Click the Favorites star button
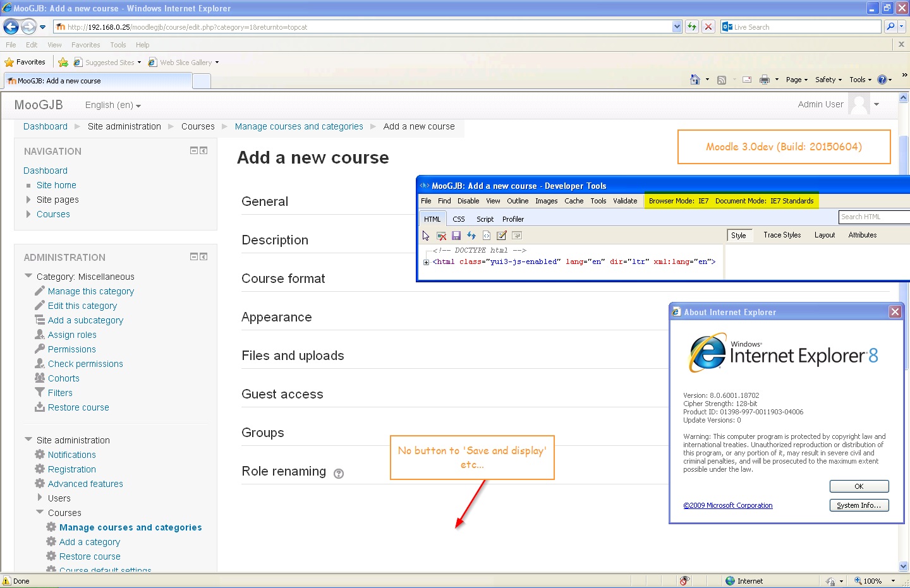The width and height of the screenshot is (910, 588). [x=25, y=62]
